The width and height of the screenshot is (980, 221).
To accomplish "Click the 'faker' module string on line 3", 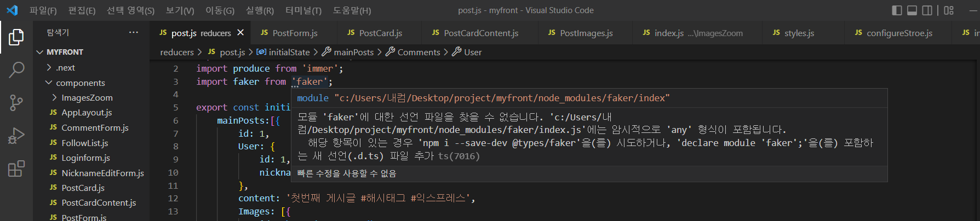I will [310, 82].
